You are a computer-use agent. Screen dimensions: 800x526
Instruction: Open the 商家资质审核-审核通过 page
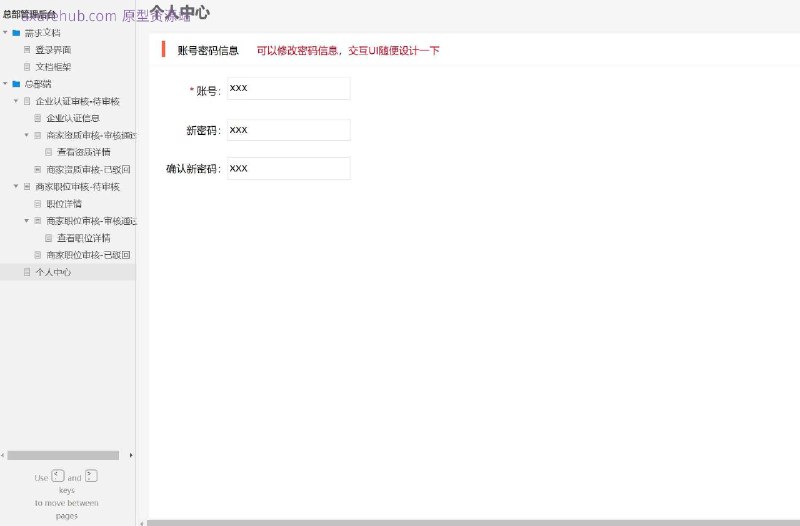click(x=91, y=135)
